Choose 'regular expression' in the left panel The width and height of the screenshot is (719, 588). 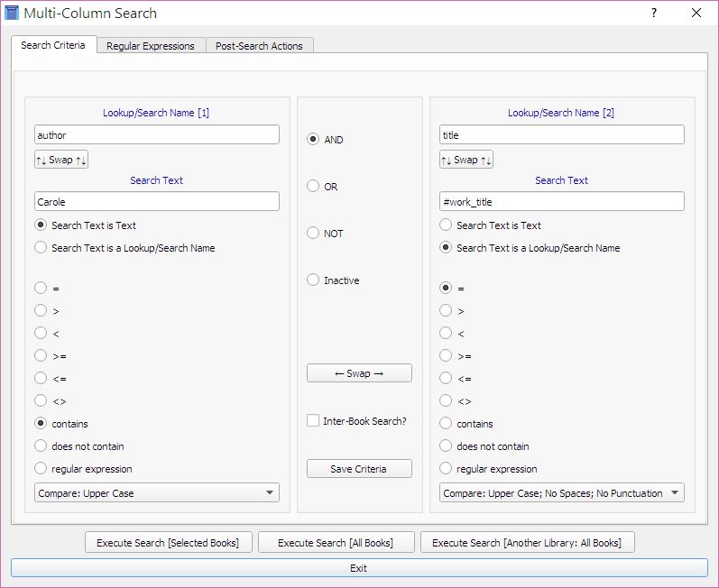click(x=41, y=469)
